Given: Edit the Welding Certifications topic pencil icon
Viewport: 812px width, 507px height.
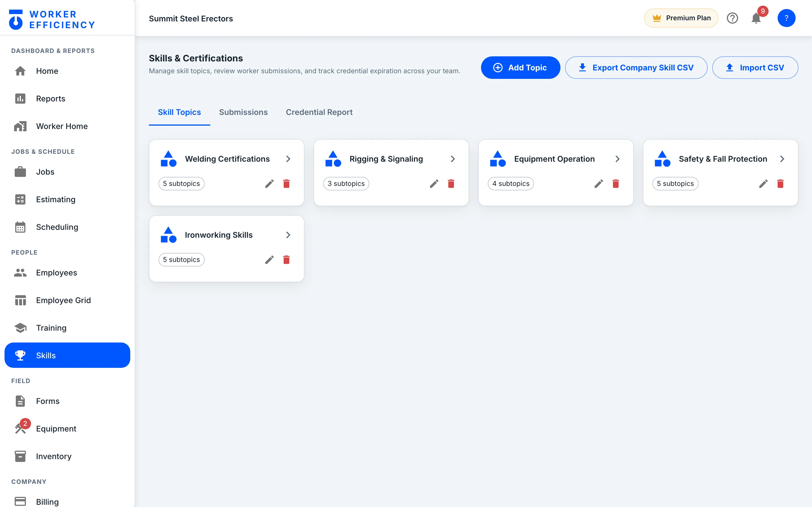Looking at the screenshot, I should pos(270,184).
